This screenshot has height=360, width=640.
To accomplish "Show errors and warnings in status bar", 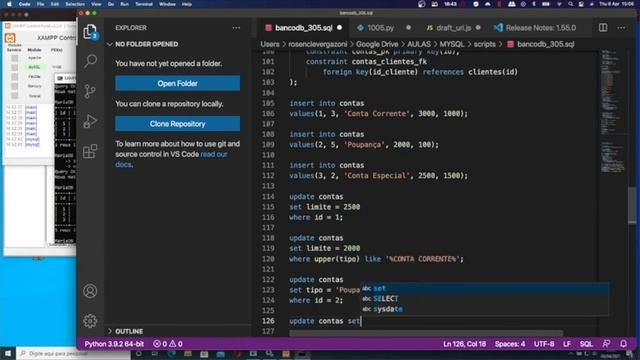I will (x=168, y=344).
